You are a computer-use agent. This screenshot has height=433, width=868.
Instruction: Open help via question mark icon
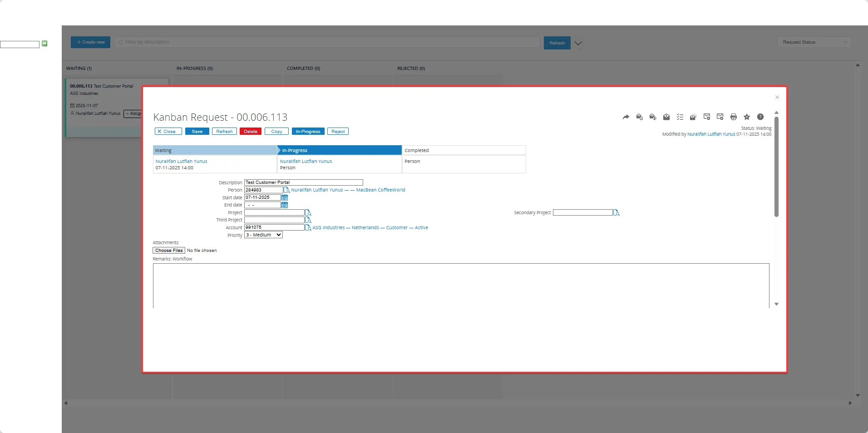760,117
